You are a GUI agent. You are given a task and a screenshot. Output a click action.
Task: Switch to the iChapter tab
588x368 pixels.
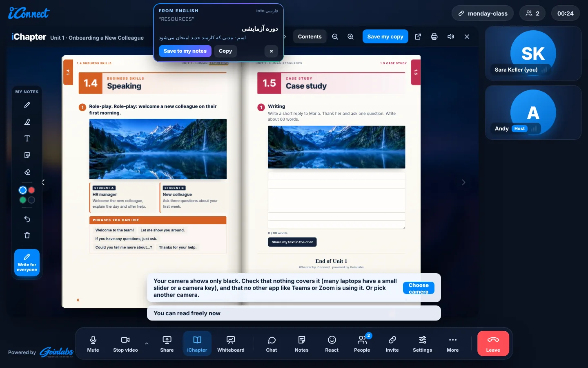pos(197,343)
